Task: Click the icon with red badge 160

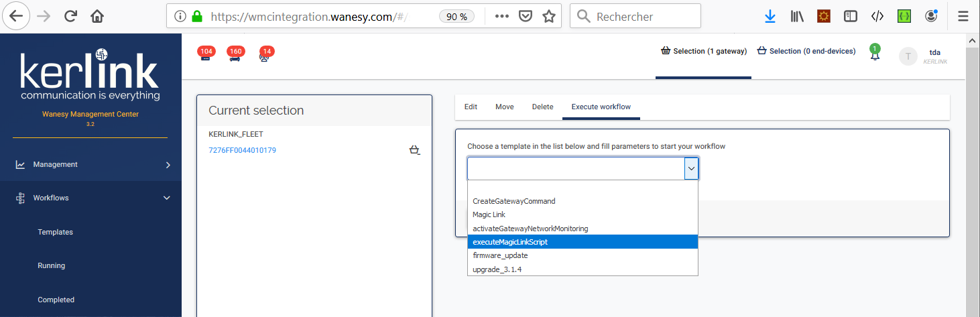Action: [235, 56]
